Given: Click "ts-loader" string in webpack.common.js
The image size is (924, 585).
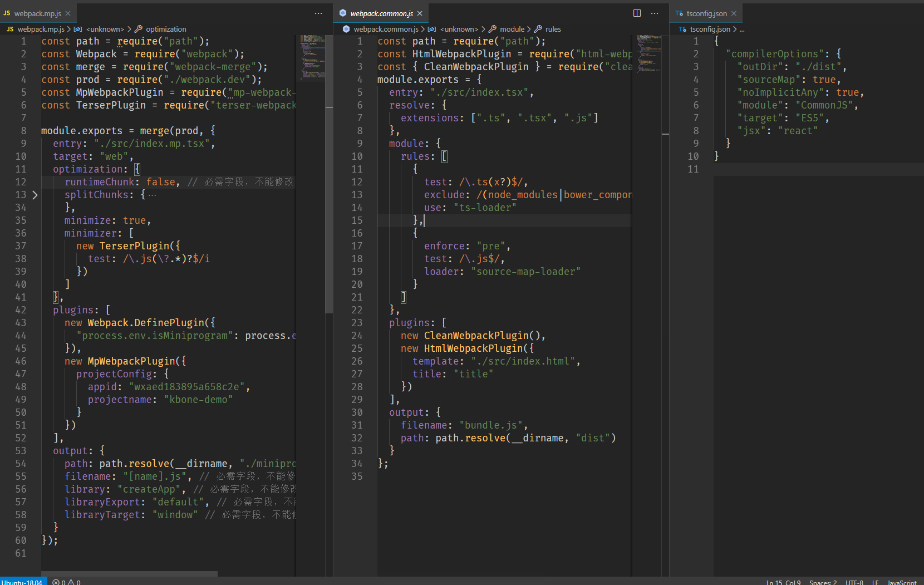Looking at the screenshot, I should click(x=485, y=208).
